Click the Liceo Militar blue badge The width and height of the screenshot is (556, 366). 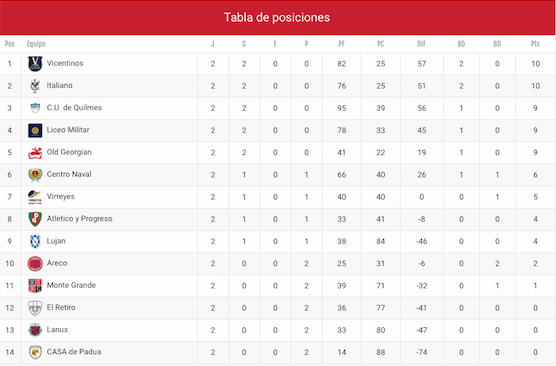(35, 130)
